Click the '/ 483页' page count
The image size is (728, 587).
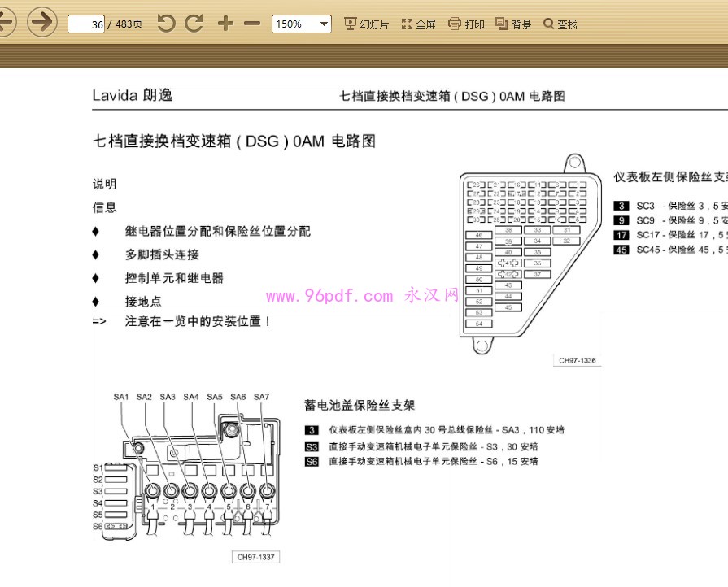[x=125, y=24]
